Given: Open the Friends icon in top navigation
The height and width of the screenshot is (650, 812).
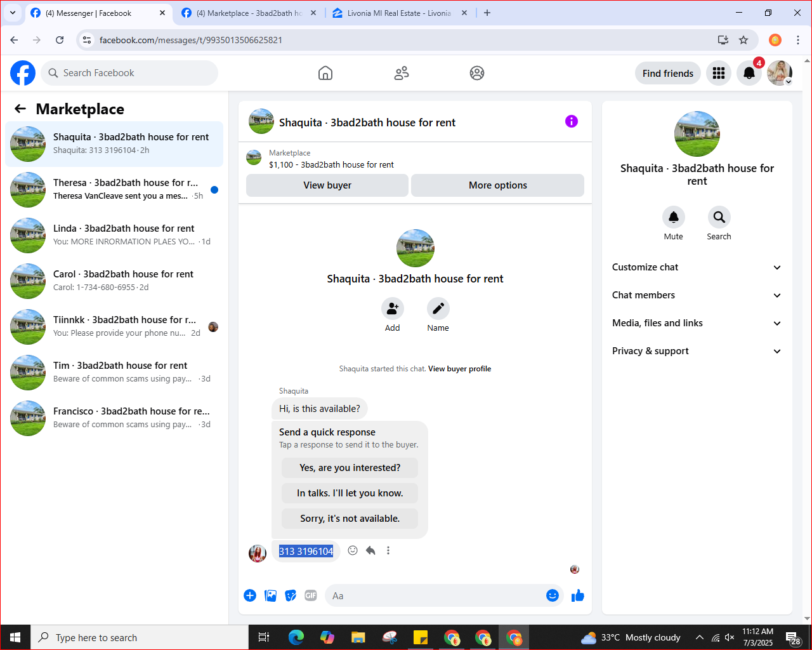Looking at the screenshot, I should point(402,73).
